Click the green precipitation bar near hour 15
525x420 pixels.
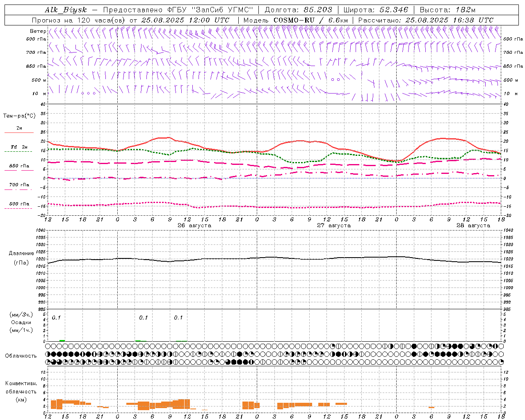[62, 340]
